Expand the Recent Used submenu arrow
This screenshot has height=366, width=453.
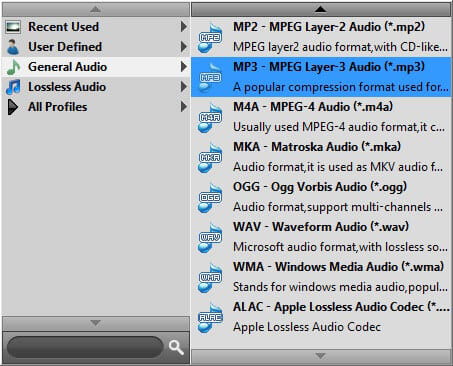pyautogui.click(x=183, y=27)
